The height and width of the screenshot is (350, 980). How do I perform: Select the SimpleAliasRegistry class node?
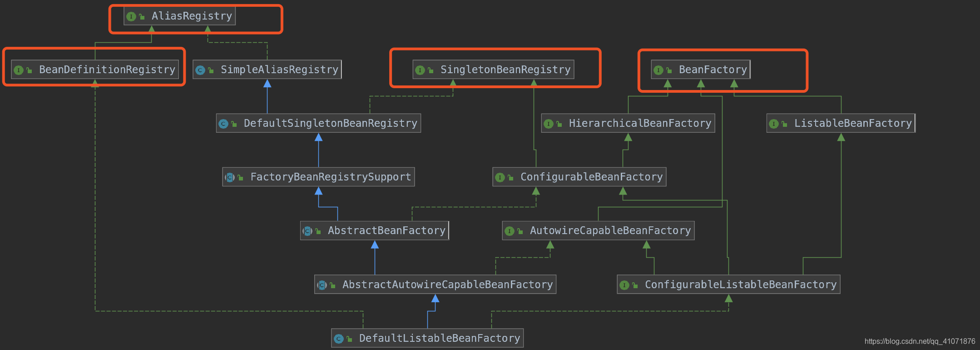(x=267, y=70)
